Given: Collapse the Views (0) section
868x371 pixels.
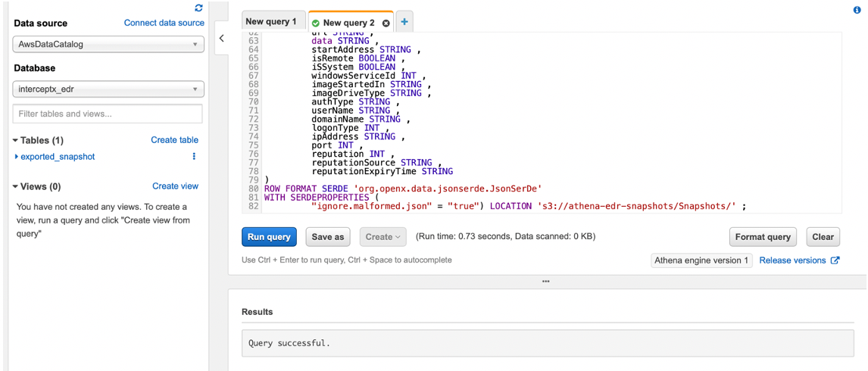Looking at the screenshot, I should coord(15,187).
